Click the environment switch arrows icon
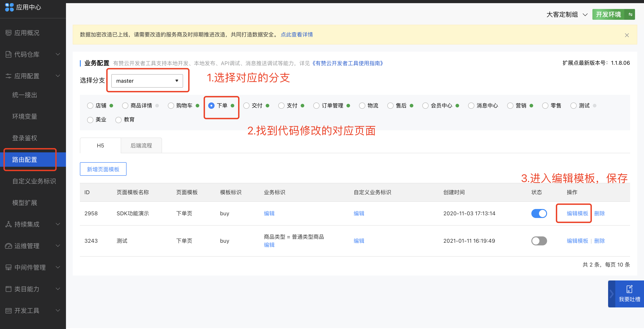Viewport: 644px width, 329px height. pyautogui.click(x=630, y=15)
